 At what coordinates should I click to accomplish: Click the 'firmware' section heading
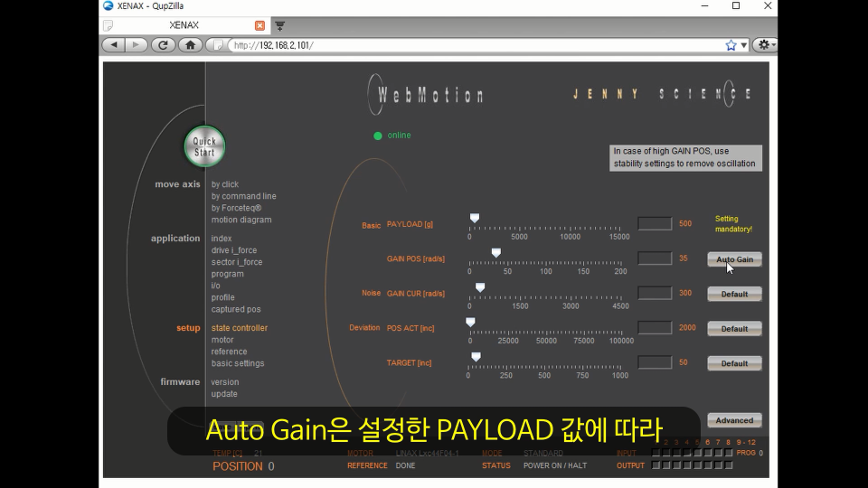point(180,381)
